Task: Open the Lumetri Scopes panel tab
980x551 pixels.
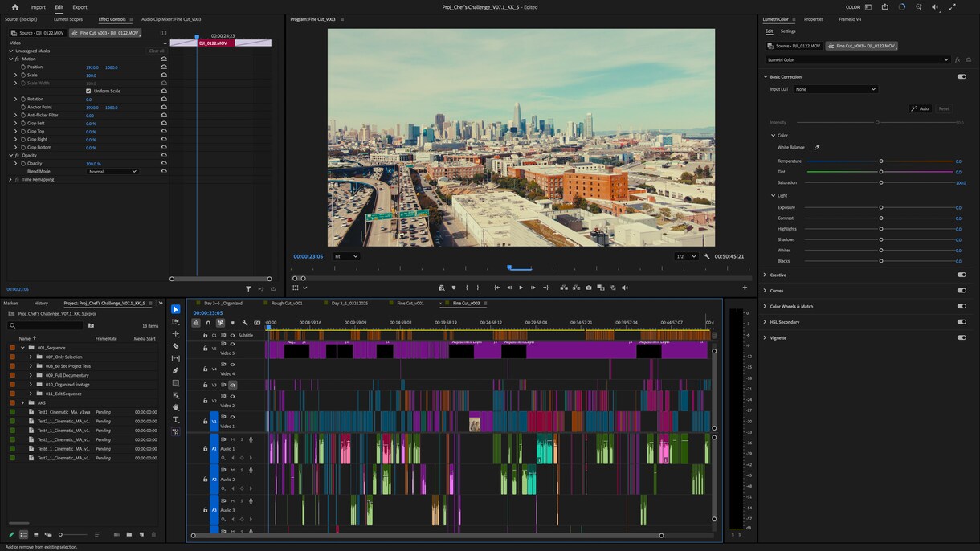Action: coord(68,19)
